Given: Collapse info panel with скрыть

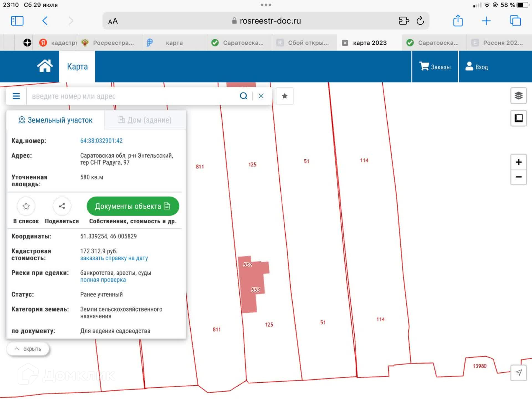Looking at the screenshot, I should point(28,349).
